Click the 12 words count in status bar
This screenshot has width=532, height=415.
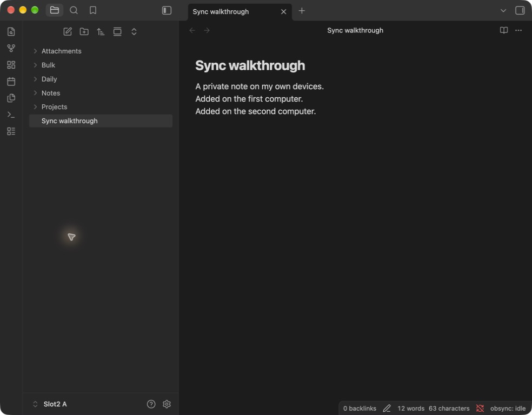(411, 409)
